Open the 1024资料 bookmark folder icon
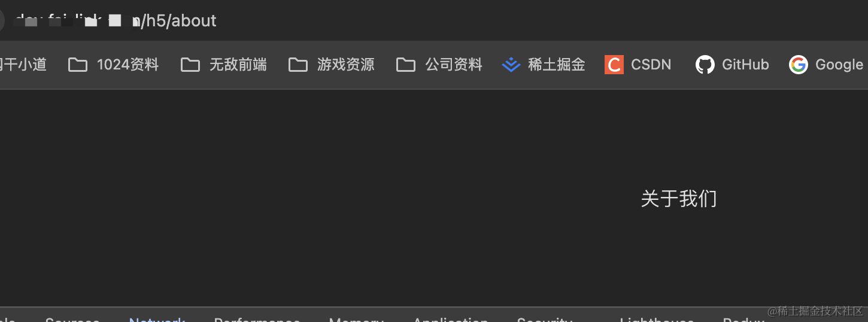 78,65
